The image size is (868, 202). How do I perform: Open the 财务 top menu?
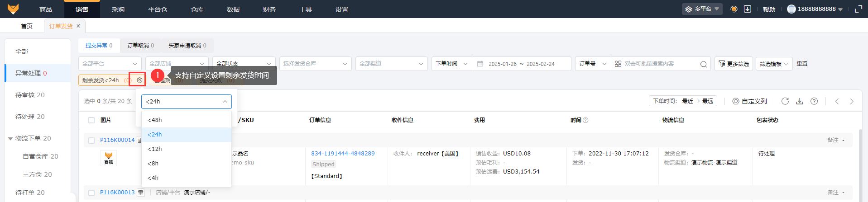(269, 9)
